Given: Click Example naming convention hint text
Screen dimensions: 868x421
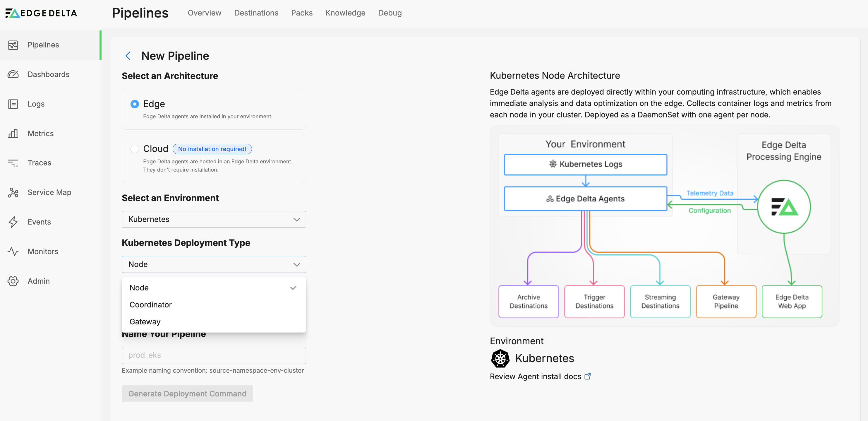Looking at the screenshot, I should pos(213,370).
